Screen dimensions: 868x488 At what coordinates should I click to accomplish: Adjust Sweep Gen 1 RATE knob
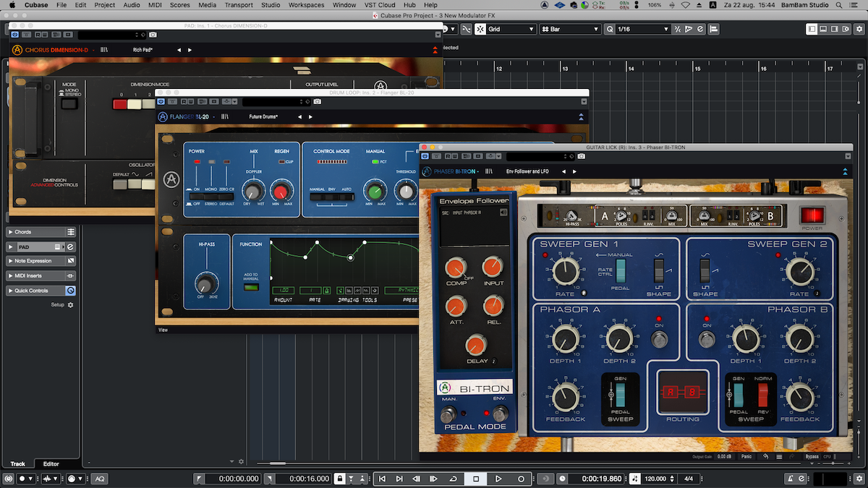pyautogui.click(x=566, y=272)
